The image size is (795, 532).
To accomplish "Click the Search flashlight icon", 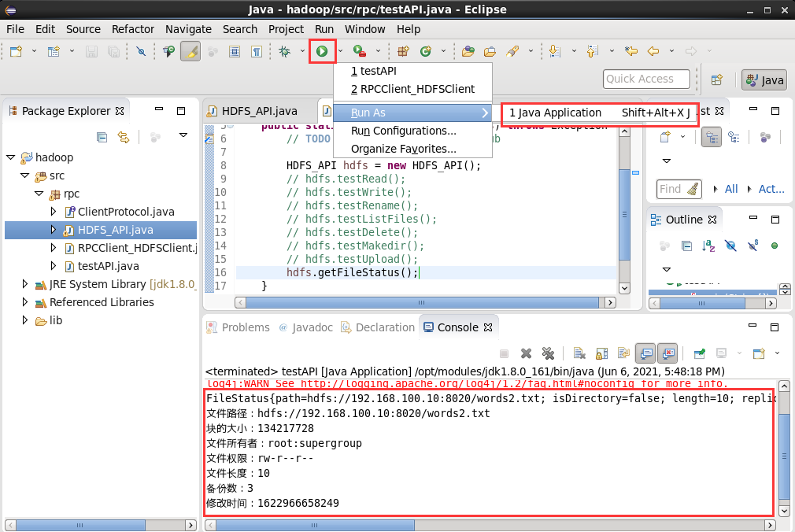I will (x=512, y=51).
